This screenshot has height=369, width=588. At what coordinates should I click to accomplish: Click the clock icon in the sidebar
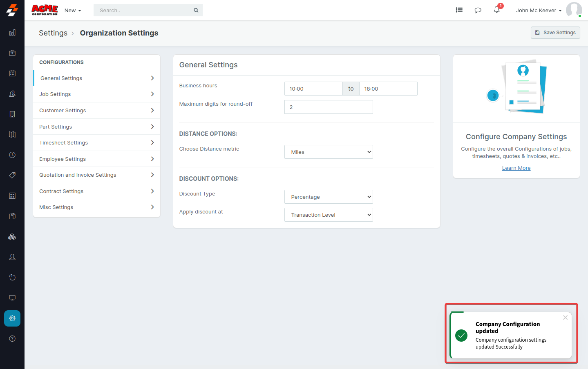[x=12, y=155]
